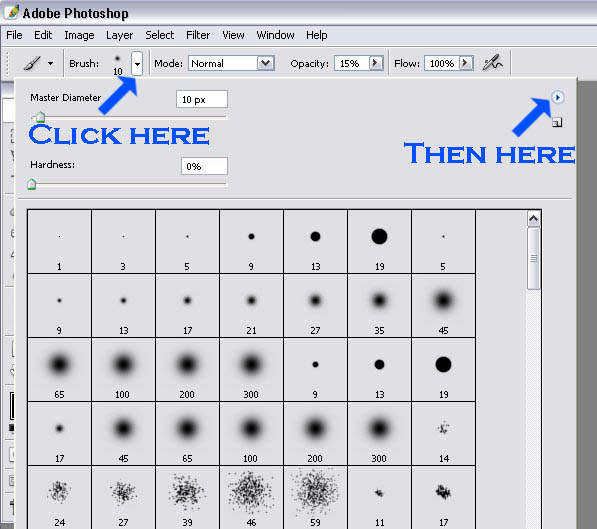This screenshot has width=597, height=529.
Task: Click the Hardness slider handle
Action: tap(32, 184)
